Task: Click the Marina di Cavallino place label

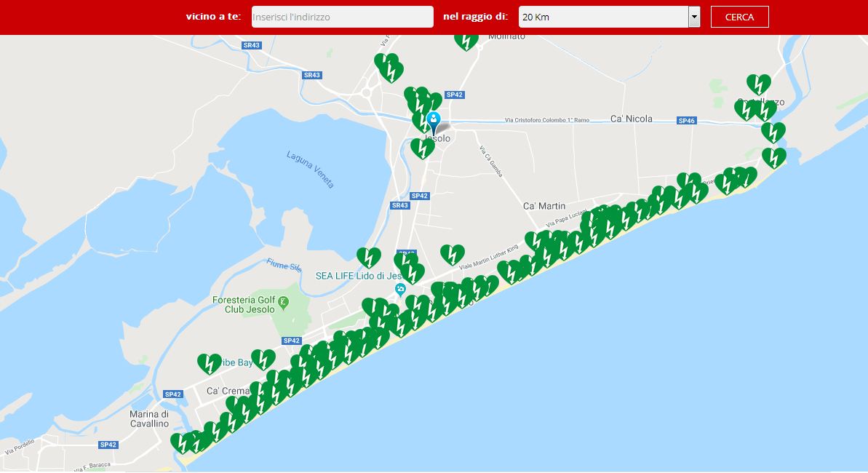Action: point(149,418)
